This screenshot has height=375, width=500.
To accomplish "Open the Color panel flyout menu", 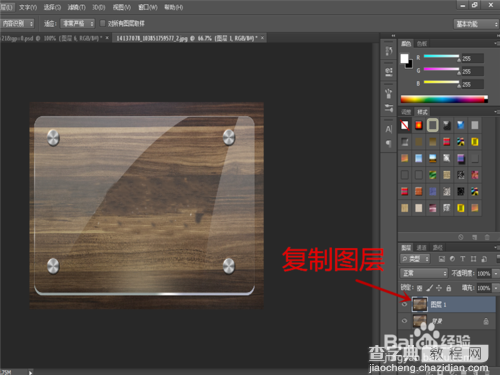I will [x=496, y=43].
